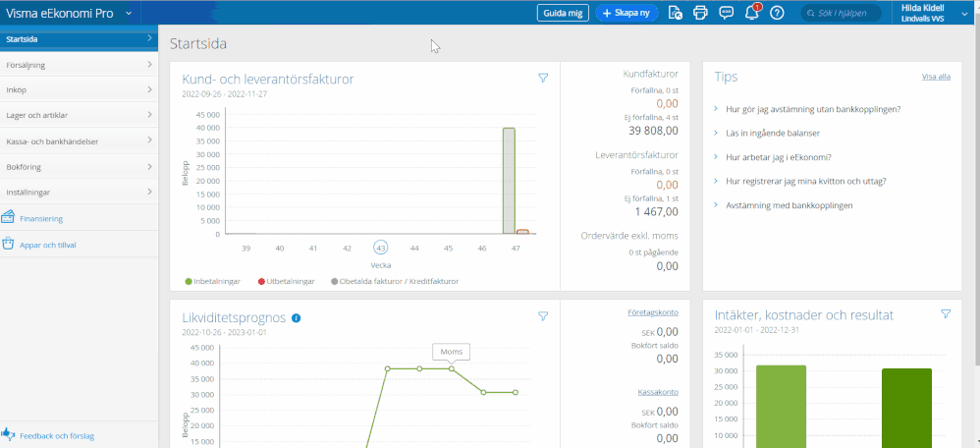
Task: Click the Likviditetsprognos info icon
Action: [x=297, y=318]
